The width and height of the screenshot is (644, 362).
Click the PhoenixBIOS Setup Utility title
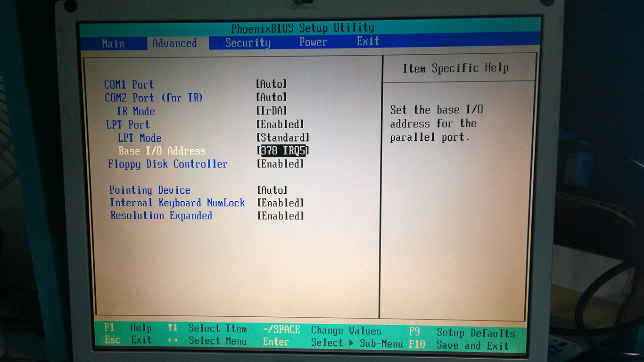303,28
